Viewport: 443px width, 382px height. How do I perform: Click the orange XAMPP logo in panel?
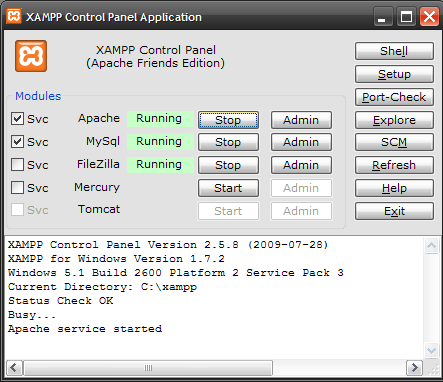point(31,56)
